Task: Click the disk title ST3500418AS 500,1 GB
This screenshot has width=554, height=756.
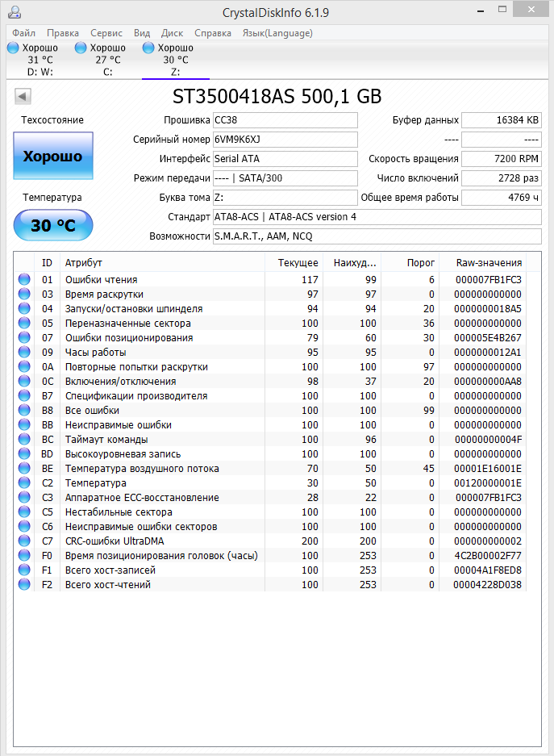Action: [277, 97]
